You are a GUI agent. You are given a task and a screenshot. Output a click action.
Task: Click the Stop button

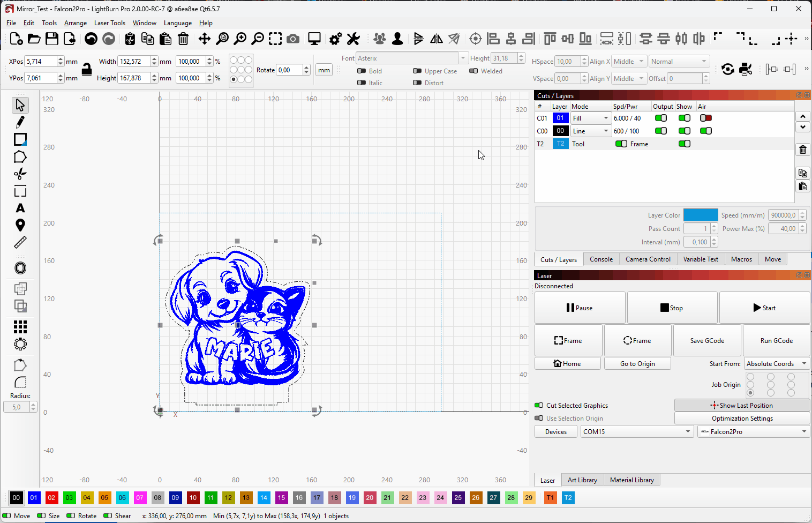click(672, 308)
